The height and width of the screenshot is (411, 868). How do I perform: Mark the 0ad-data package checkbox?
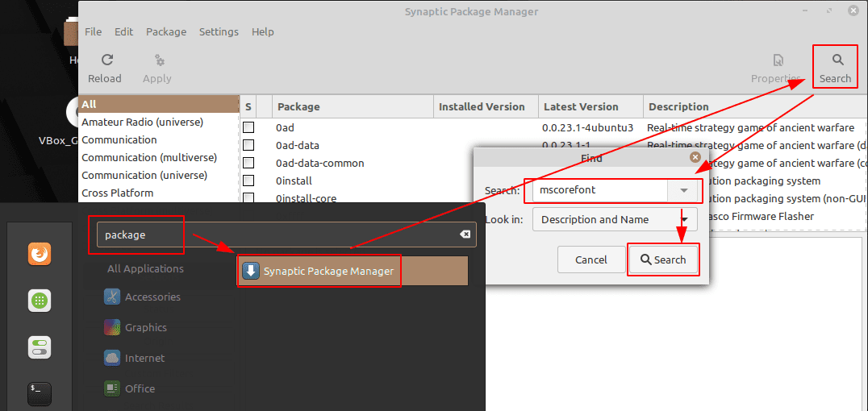248,146
